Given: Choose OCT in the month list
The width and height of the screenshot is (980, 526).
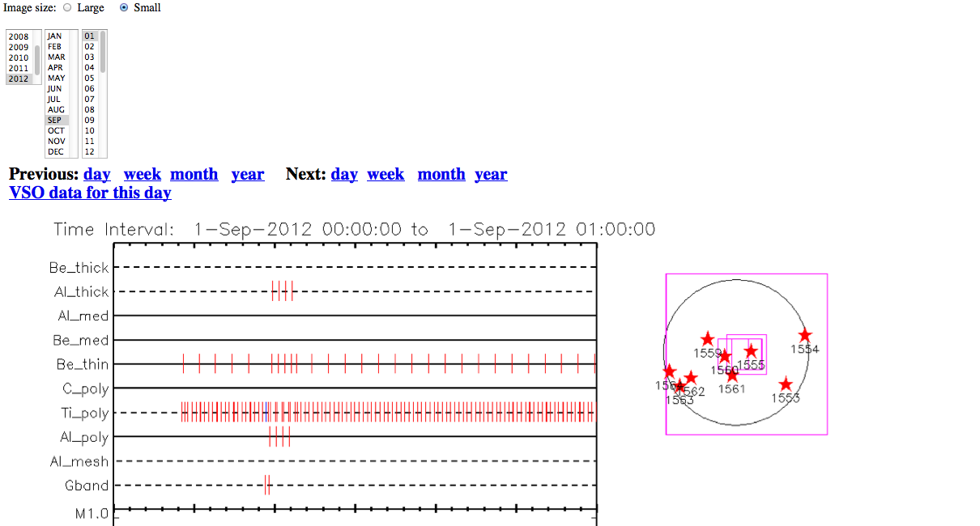Looking at the screenshot, I should [56, 130].
